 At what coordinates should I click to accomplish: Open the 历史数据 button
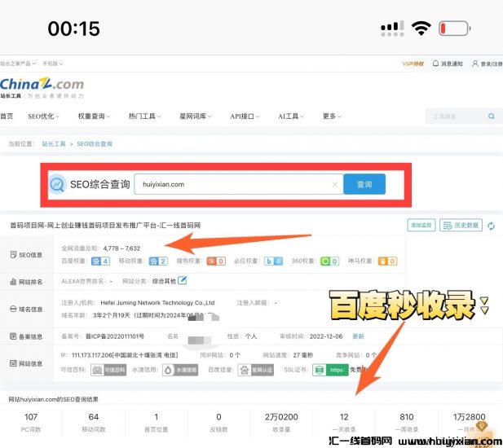tap(461, 226)
